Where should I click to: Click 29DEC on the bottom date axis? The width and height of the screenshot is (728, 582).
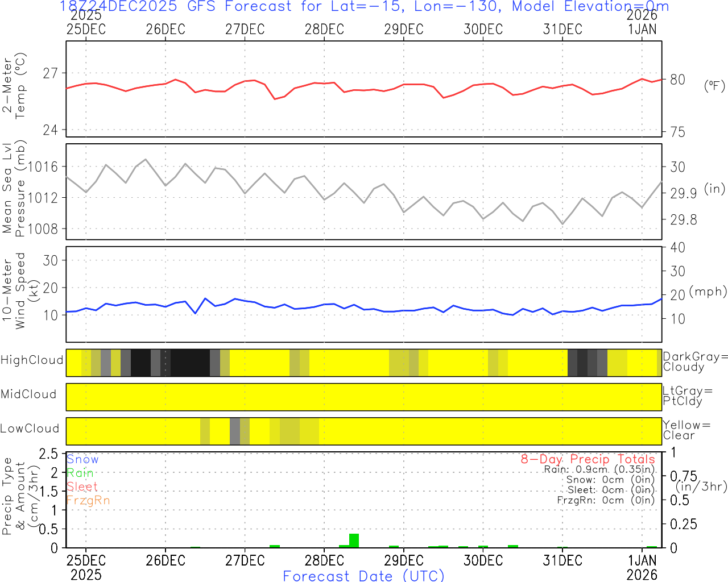403,560
